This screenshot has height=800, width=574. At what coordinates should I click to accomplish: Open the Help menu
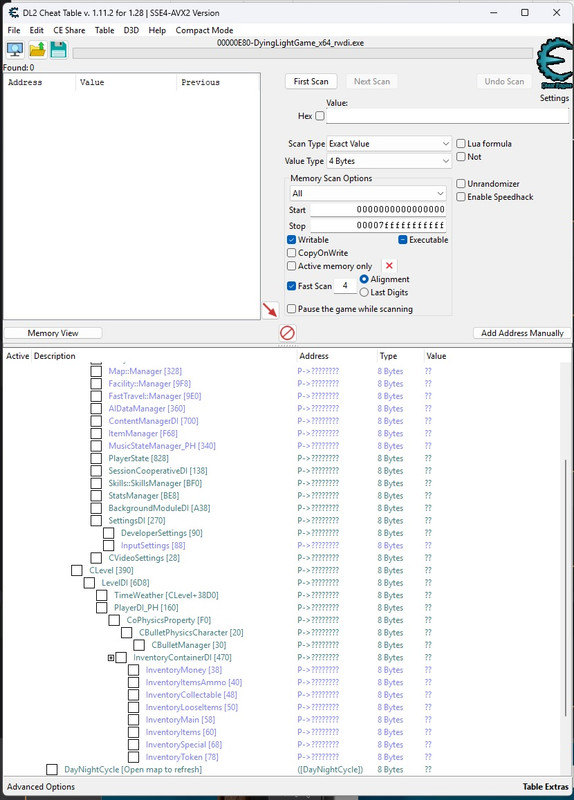coord(157,30)
